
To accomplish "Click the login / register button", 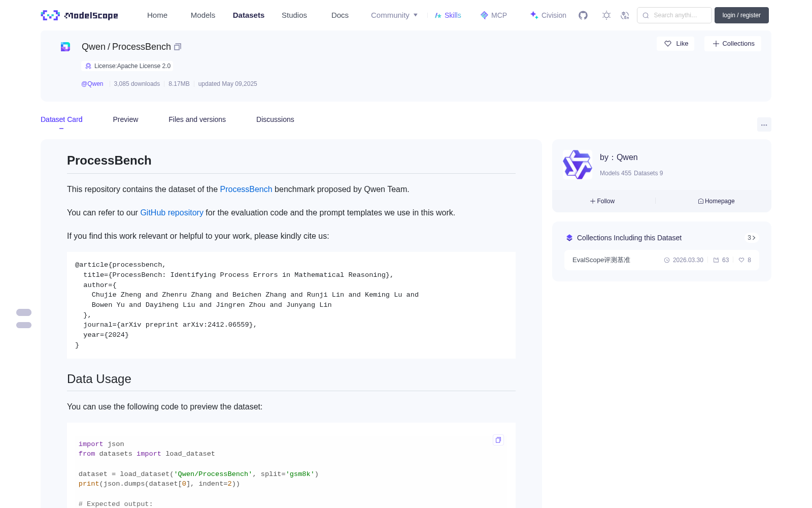I will click(741, 15).
